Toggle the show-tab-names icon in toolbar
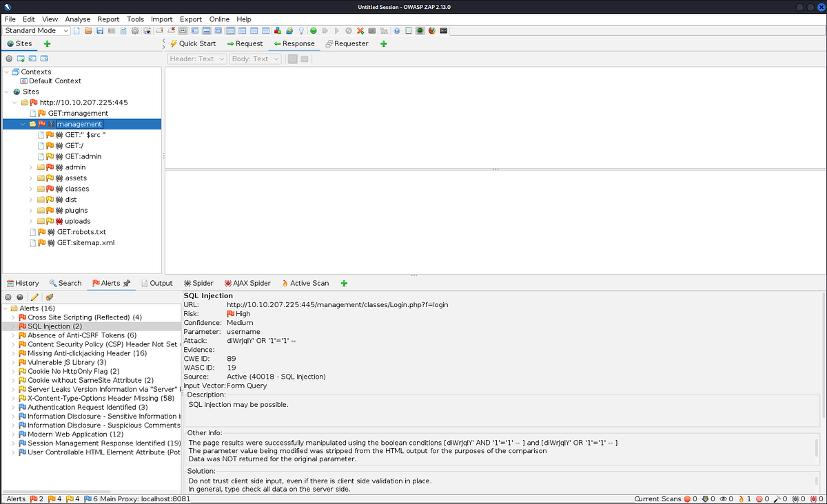Viewport: 827px width, 504px height. (x=183, y=31)
